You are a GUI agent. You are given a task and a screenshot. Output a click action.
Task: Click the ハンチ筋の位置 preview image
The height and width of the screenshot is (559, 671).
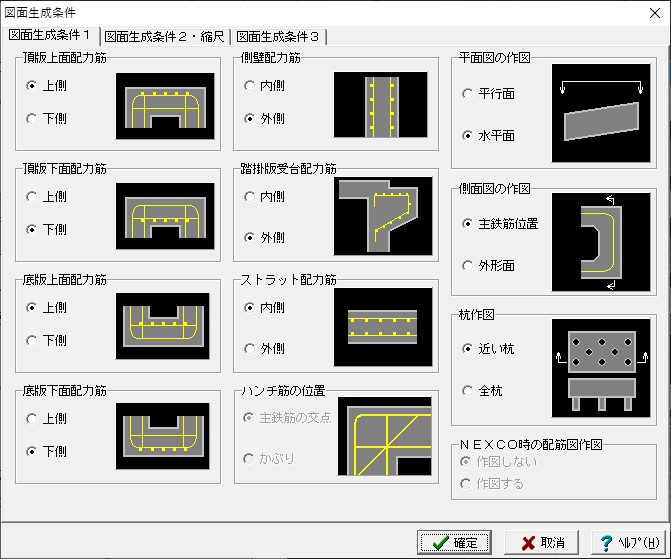click(385, 436)
